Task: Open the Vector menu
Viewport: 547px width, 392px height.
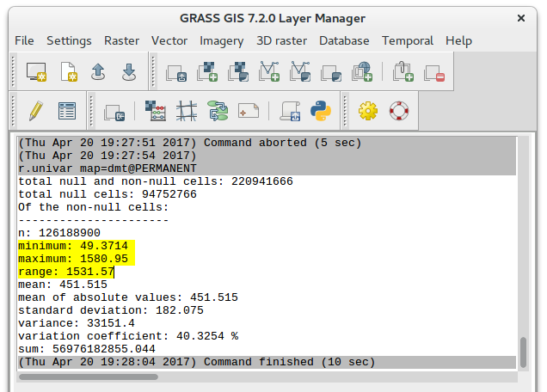Action: pos(169,40)
